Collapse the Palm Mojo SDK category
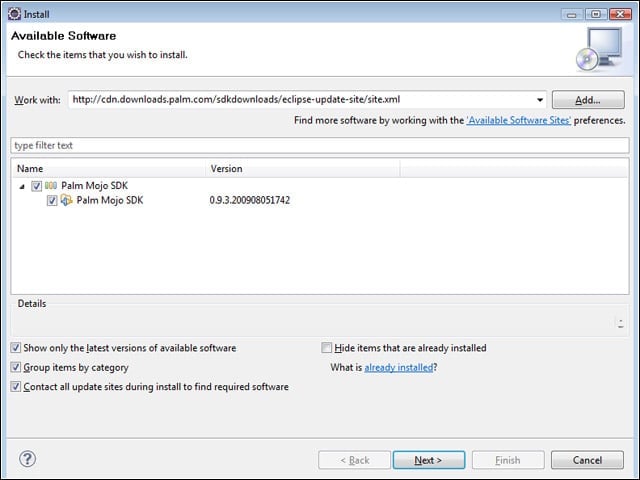 [x=22, y=187]
